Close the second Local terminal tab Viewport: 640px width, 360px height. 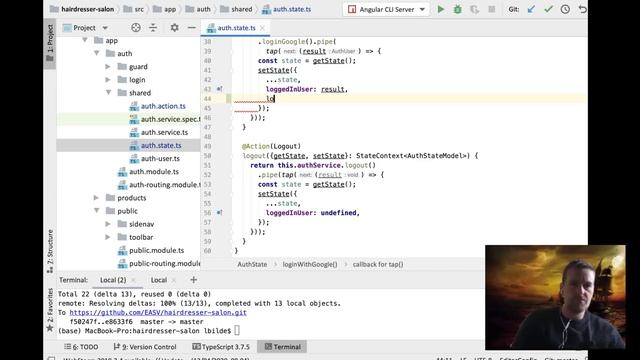tap(174, 280)
